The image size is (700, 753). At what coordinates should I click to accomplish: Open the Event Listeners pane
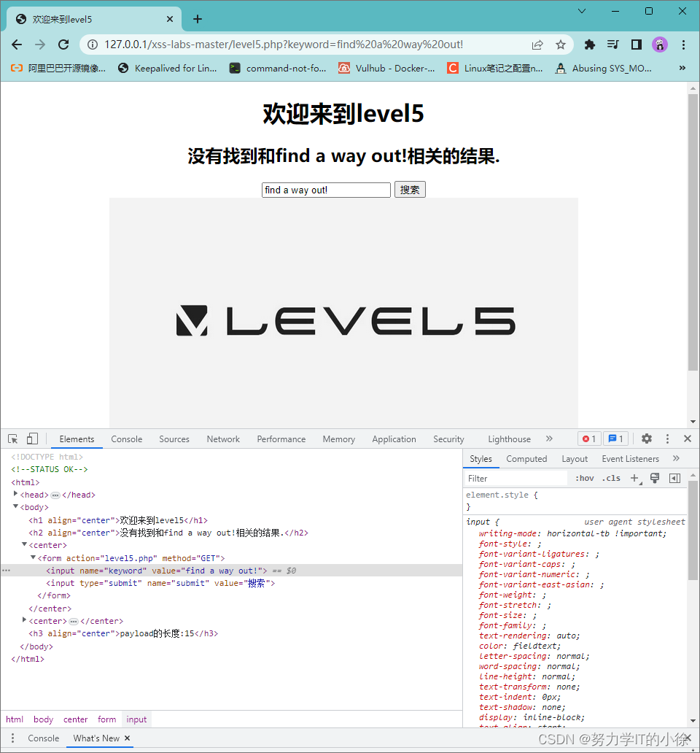coord(631,459)
